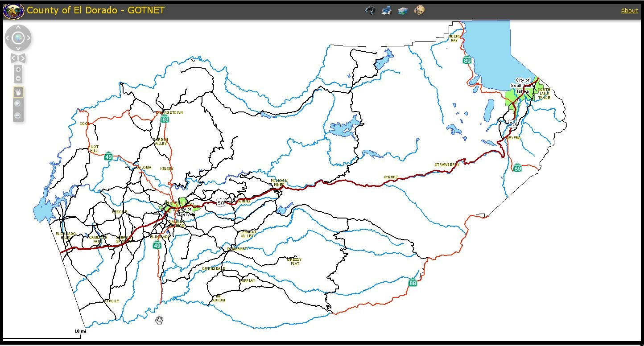Click the County of El Dorado seal logo
Viewport: 644px width, 346px height.
[x=13, y=11]
